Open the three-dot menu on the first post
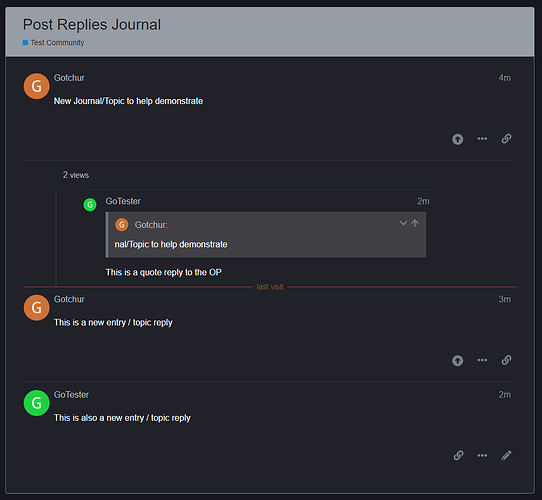 tap(482, 139)
